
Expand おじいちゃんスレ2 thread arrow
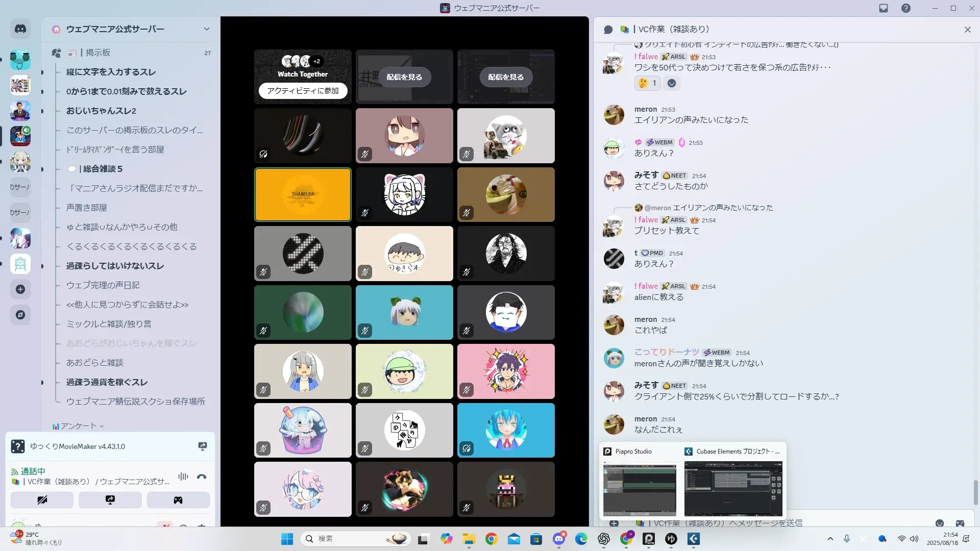coord(42,111)
